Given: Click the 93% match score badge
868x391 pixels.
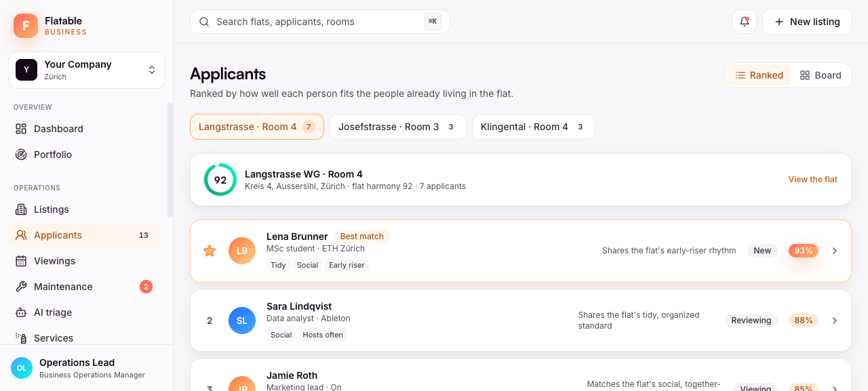Looking at the screenshot, I should click(804, 251).
